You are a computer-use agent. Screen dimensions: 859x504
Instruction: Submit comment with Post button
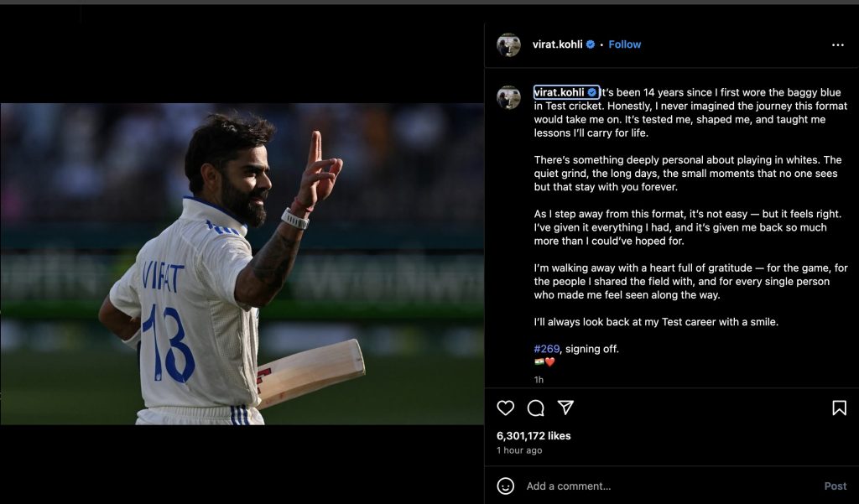[x=836, y=486]
